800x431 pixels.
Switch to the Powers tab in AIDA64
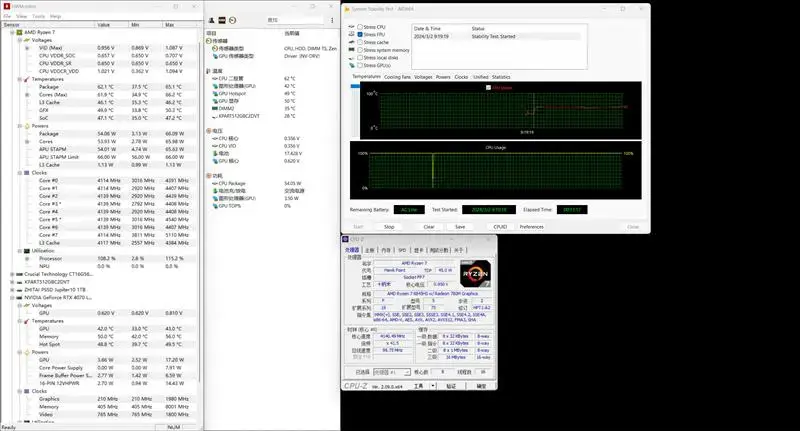tap(443, 77)
